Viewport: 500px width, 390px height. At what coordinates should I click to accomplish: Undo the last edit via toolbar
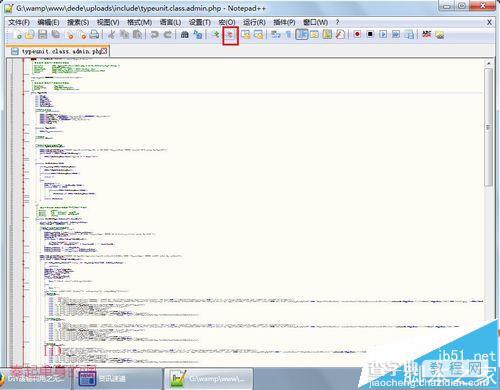coord(154,35)
